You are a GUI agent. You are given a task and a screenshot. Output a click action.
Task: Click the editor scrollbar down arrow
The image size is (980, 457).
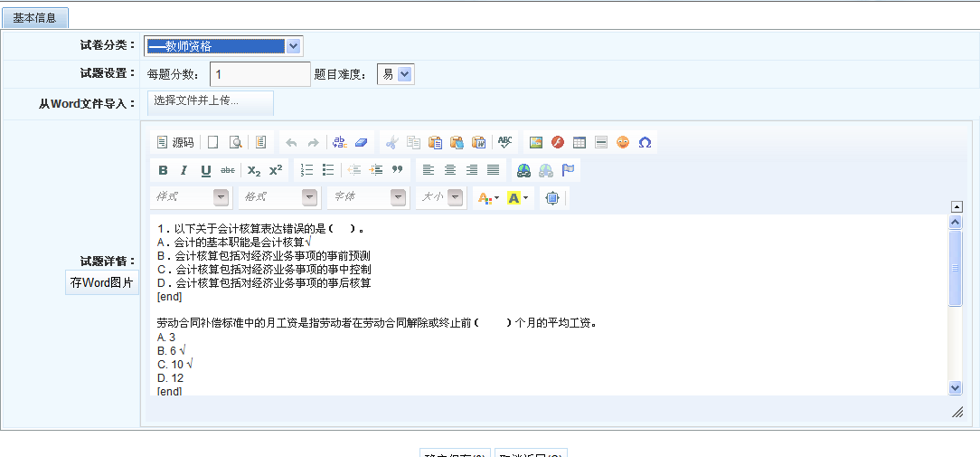click(x=955, y=388)
